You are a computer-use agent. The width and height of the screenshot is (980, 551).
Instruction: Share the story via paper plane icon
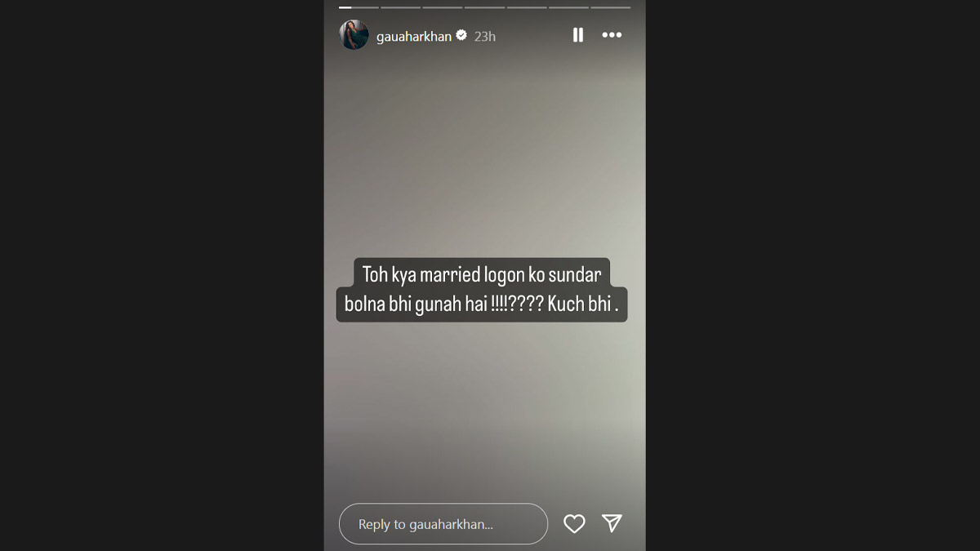pos(612,523)
